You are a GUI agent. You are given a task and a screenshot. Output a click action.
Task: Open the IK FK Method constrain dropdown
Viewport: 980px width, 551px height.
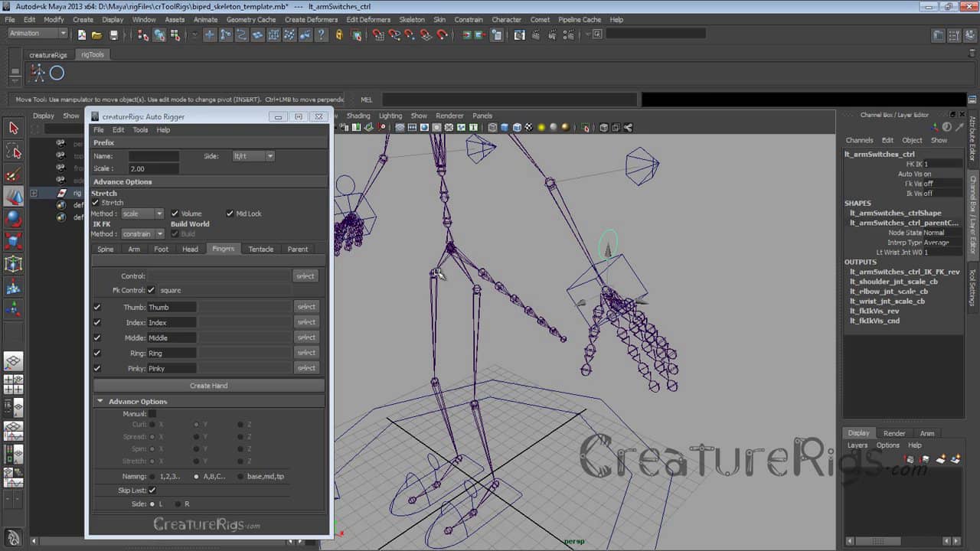[142, 233]
